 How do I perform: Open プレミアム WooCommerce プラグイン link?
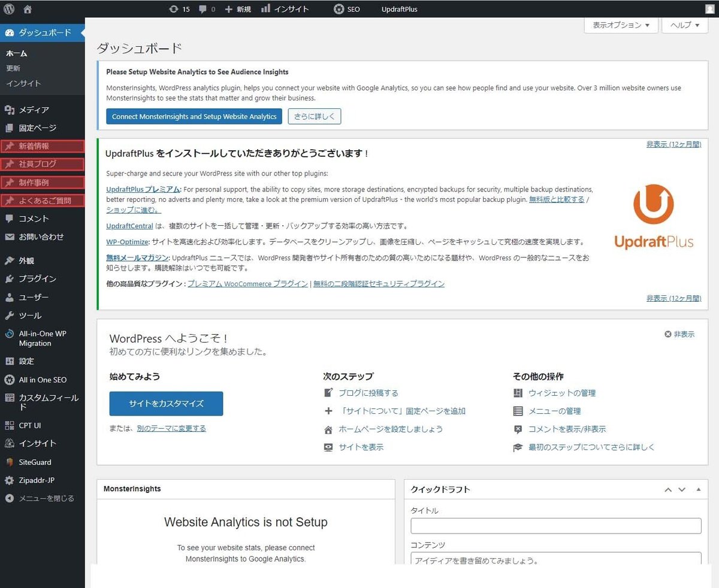[248, 284]
